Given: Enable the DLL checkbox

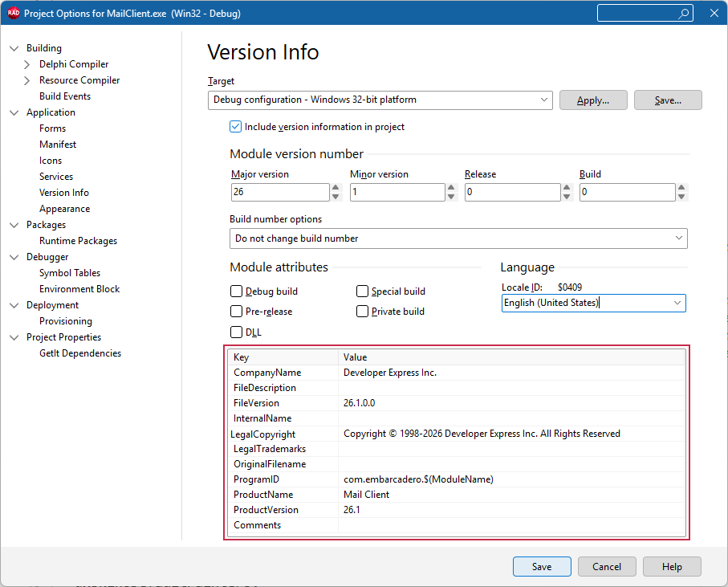Looking at the screenshot, I should (x=236, y=332).
